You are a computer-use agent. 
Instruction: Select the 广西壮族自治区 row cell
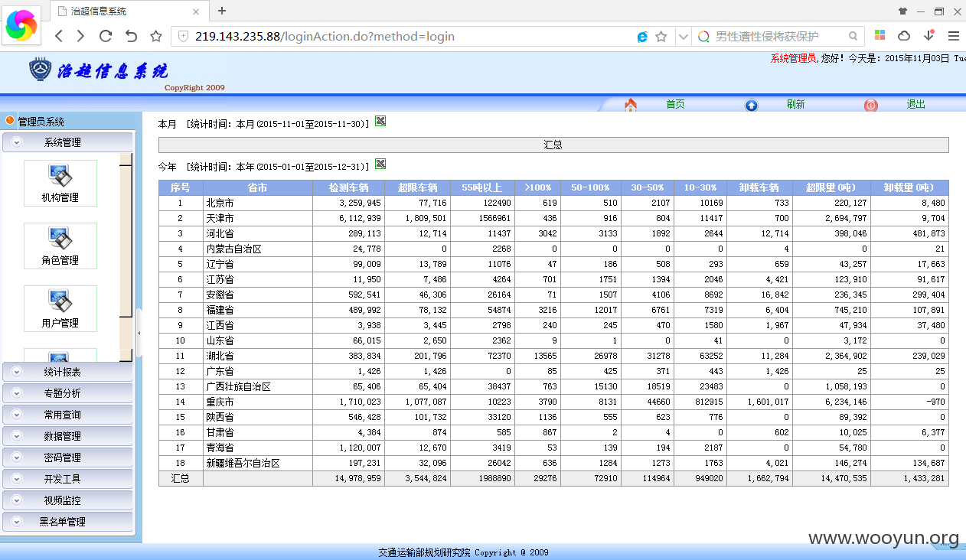pos(258,387)
